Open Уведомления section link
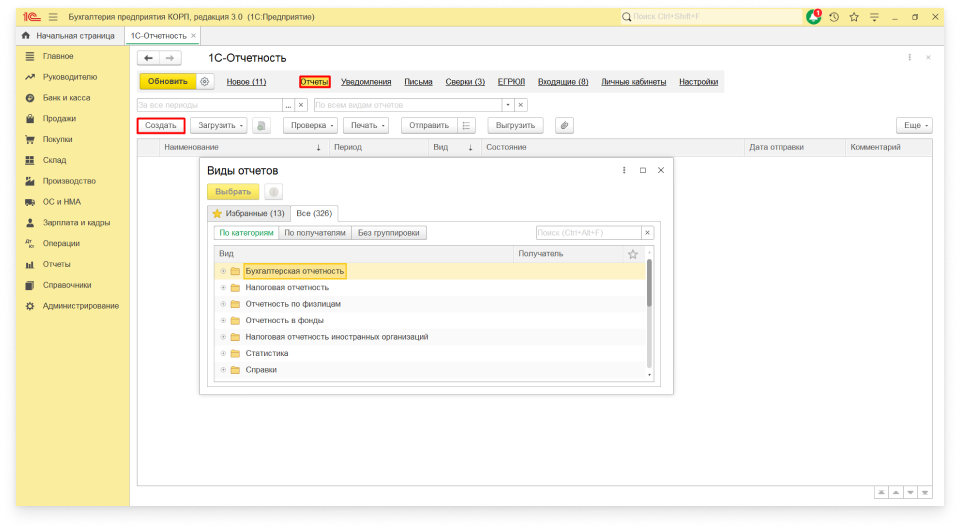Viewport: 960px width, 530px height. 366,82
